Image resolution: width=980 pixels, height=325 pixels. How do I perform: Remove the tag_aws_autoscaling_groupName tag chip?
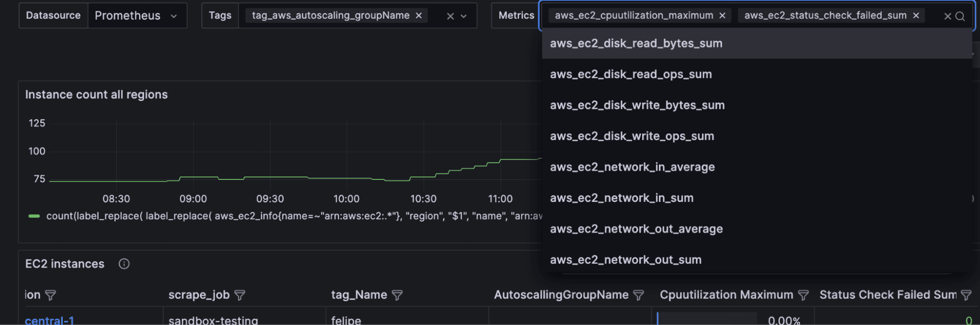tap(419, 16)
